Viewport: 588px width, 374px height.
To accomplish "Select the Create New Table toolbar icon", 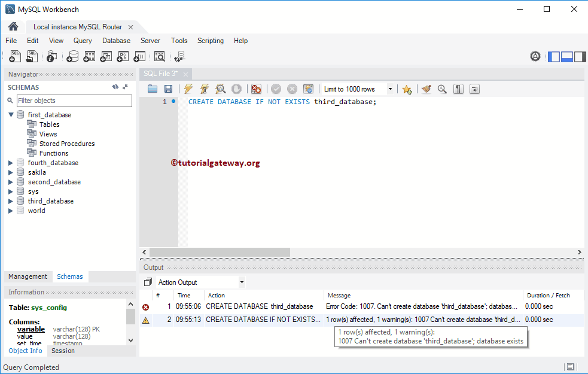I will 90,56.
